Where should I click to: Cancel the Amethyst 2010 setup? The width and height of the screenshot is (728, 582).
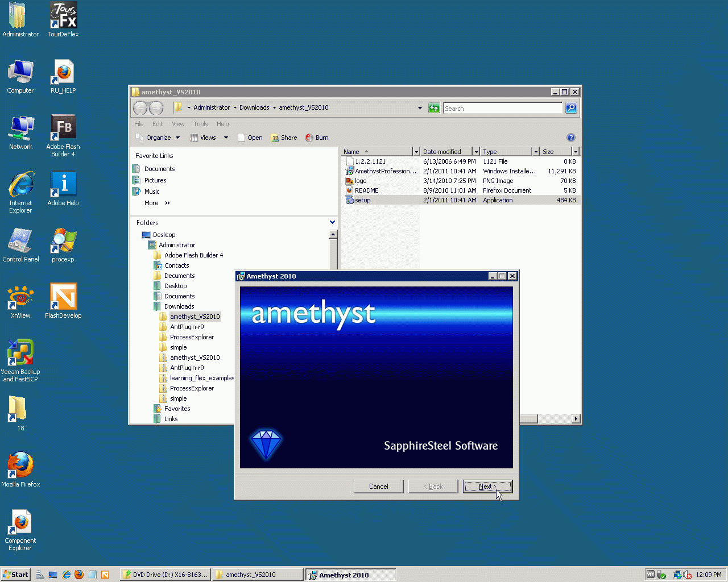(378, 487)
